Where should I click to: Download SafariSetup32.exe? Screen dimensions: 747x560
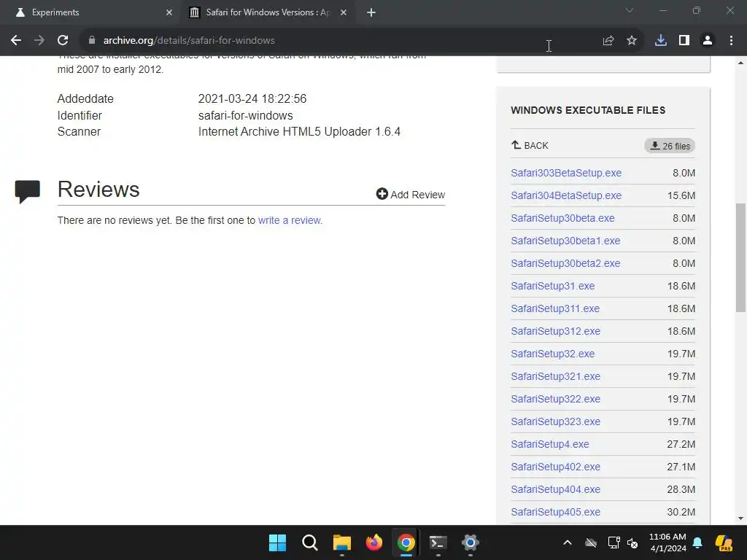click(553, 354)
